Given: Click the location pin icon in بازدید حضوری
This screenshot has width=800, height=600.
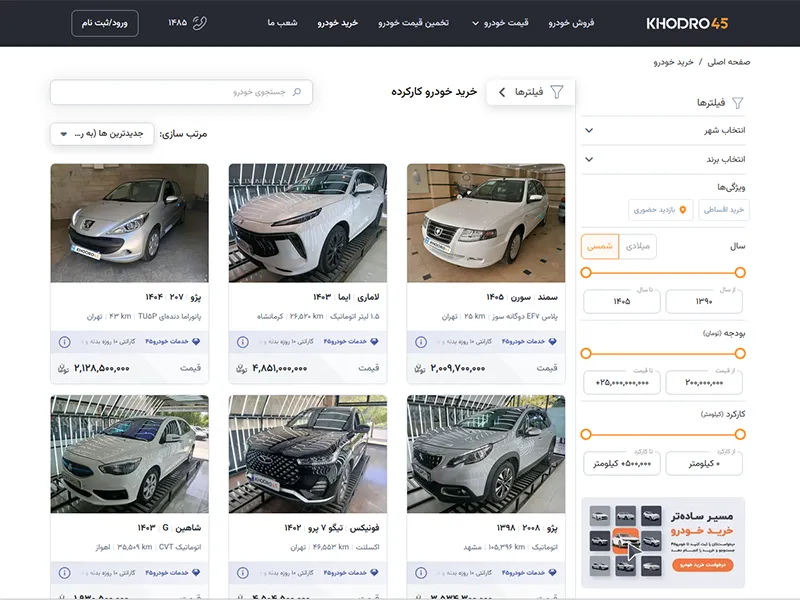Looking at the screenshot, I should 683,210.
